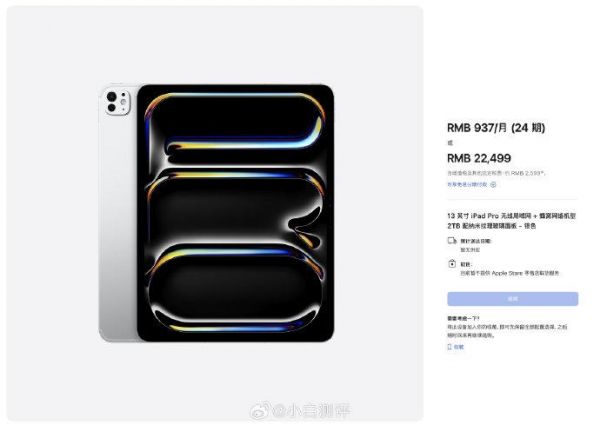Click the iPad Pro front display image
600x425 pixels.
pos(235,213)
